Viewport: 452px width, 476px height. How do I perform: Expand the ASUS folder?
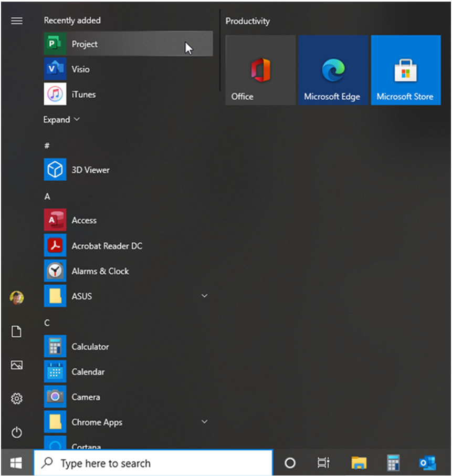[x=204, y=296]
